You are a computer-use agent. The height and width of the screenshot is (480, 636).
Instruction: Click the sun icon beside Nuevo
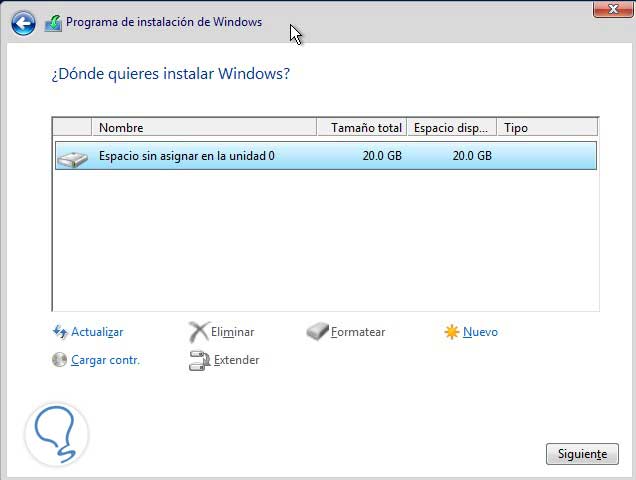pyautogui.click(x=451, y=332)
